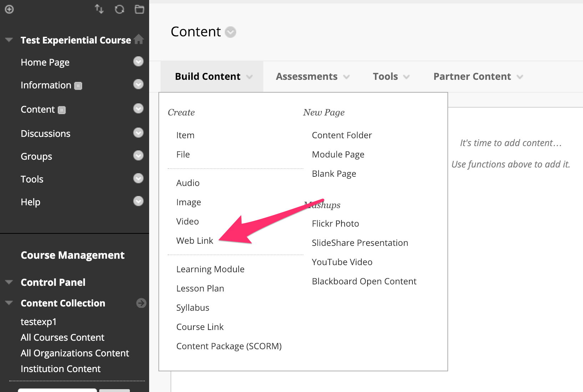Choose Module Page under New Page
The image size is (583, 392).
[x=338, y=155]
